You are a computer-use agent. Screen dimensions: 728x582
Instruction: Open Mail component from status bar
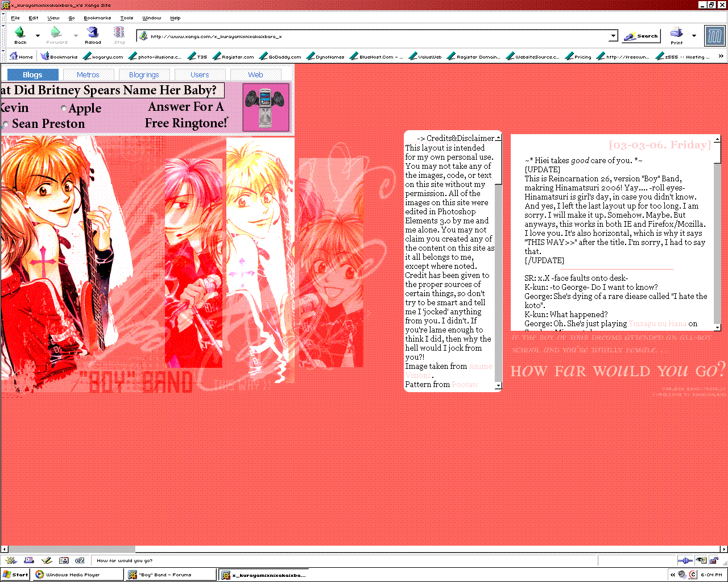[29, 560]
